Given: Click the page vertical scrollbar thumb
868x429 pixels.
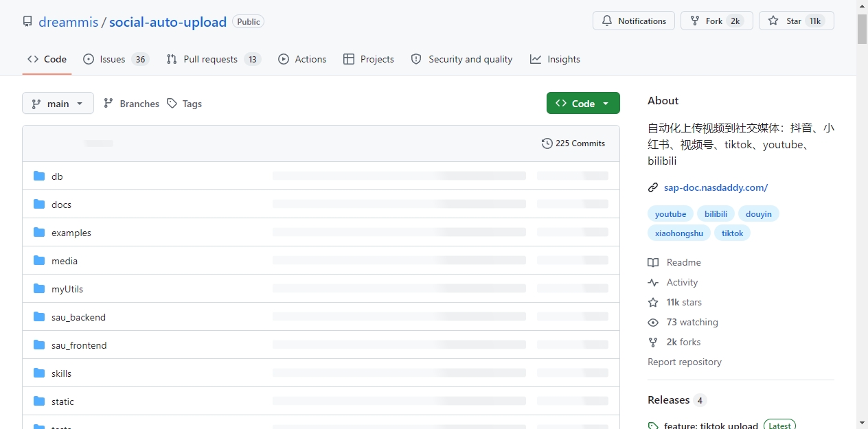Looking at the screenshot, I should pyautogui.click(x=862, y=29).
